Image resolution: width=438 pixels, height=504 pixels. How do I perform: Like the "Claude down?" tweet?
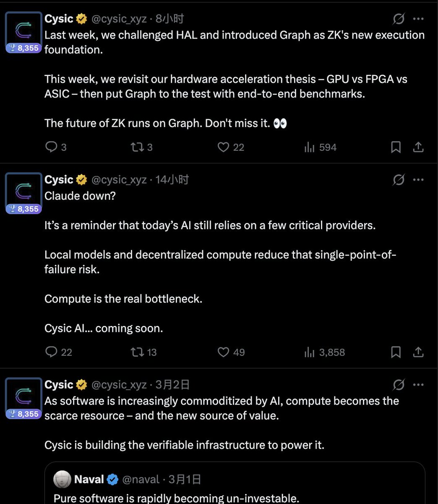[x=224, y=352]
